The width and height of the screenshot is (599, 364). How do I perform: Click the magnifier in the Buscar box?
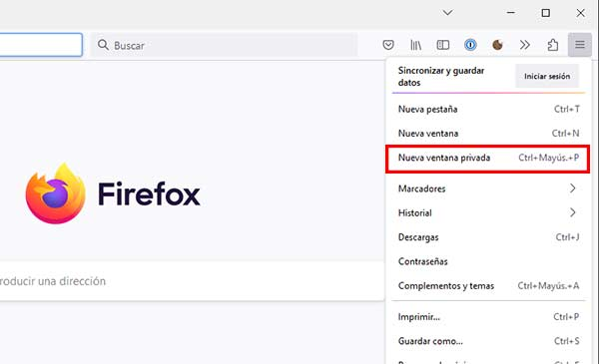point(103,45)
